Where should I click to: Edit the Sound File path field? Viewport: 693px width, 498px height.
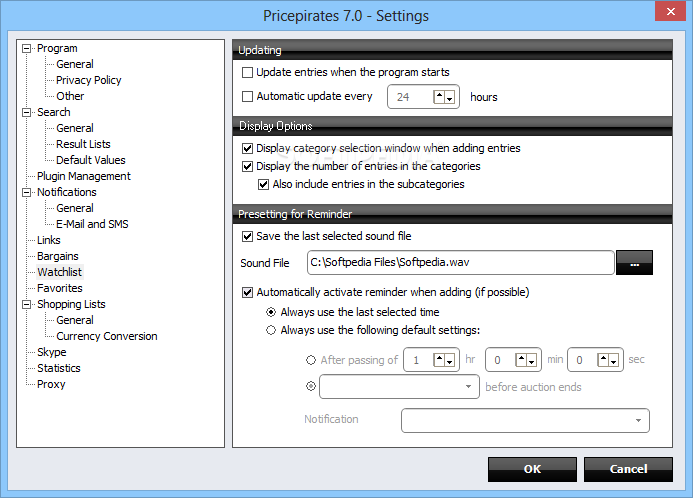461,263
